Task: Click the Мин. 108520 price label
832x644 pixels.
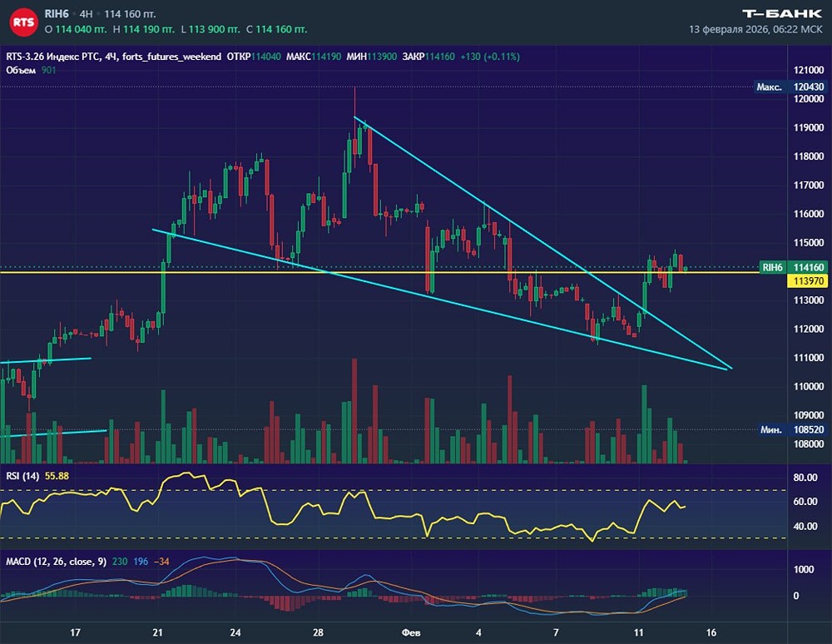Action: tap(790, 429)
